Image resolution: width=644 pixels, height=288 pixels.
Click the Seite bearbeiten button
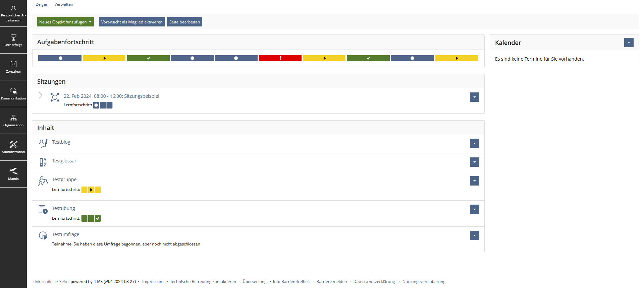[184, 22]
